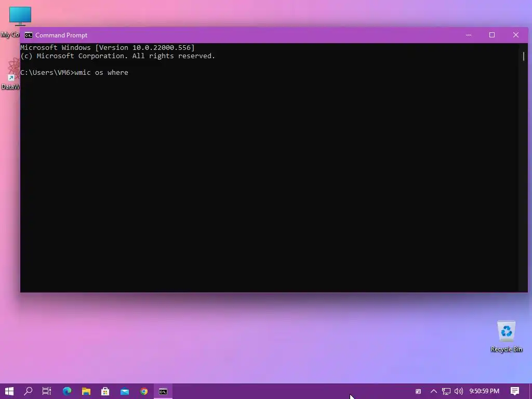The image size is (532, 399).
Task: Open the notification center icon
Action: [515, 391]
